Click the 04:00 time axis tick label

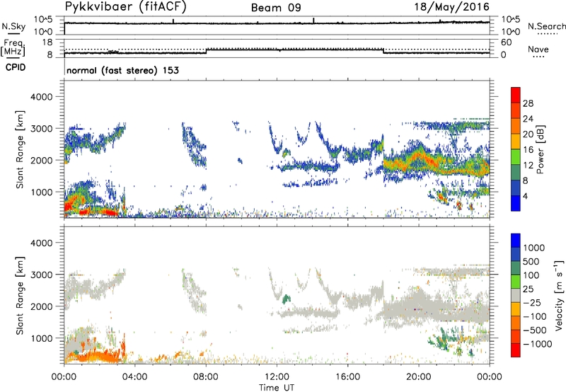pos(135,377)
